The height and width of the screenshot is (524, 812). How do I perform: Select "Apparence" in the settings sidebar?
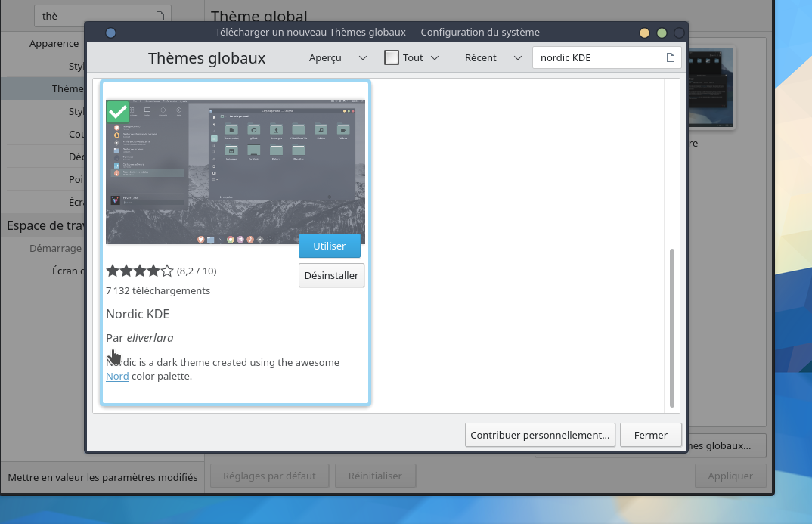[54, 43]
